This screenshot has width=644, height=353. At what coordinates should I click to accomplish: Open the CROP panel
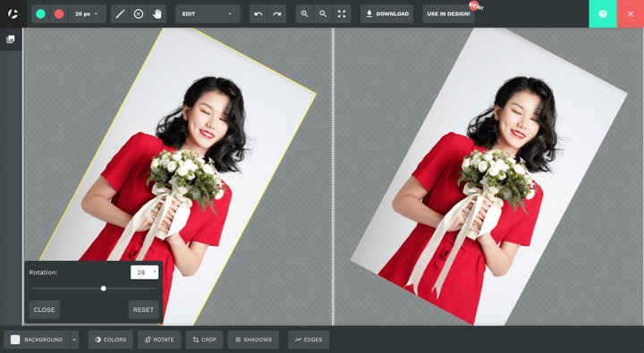coord(204,340)
